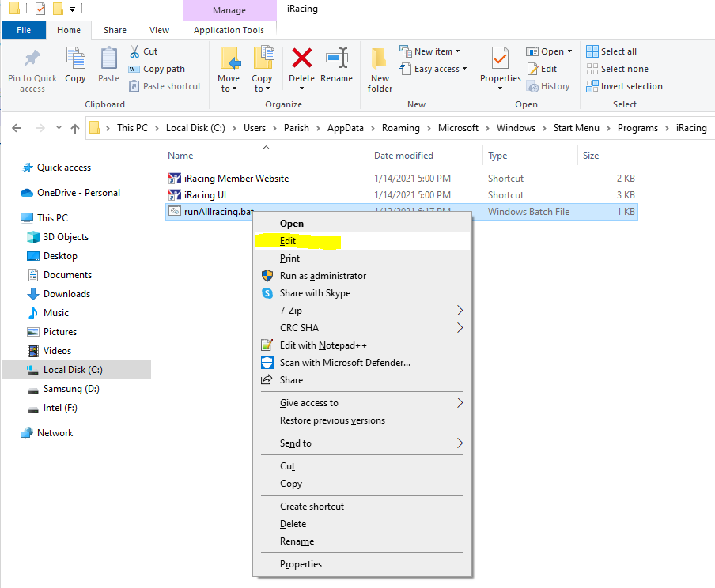Click the Copy ribbon button

[x=75, y=65]
